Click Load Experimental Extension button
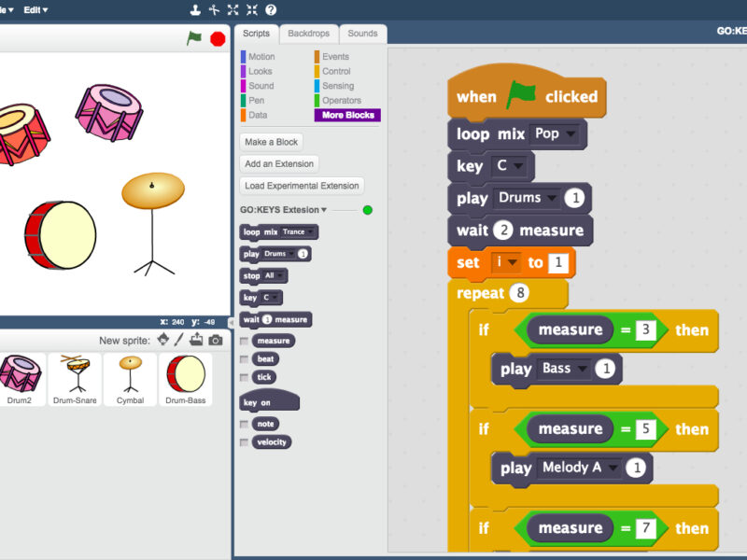The height and width of the screenshot is (560, 747). 302,186
